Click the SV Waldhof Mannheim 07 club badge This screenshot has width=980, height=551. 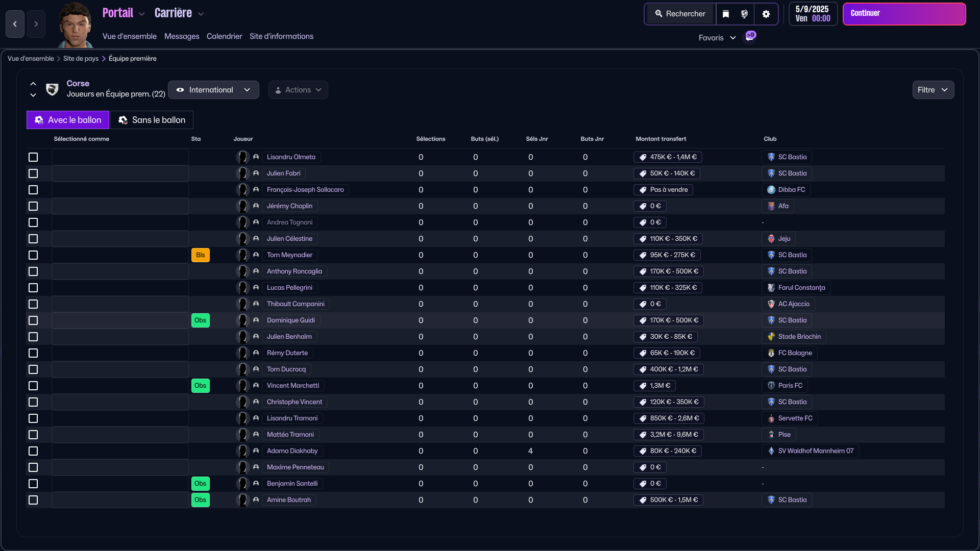pyautogui.click(x=771, y=451)
